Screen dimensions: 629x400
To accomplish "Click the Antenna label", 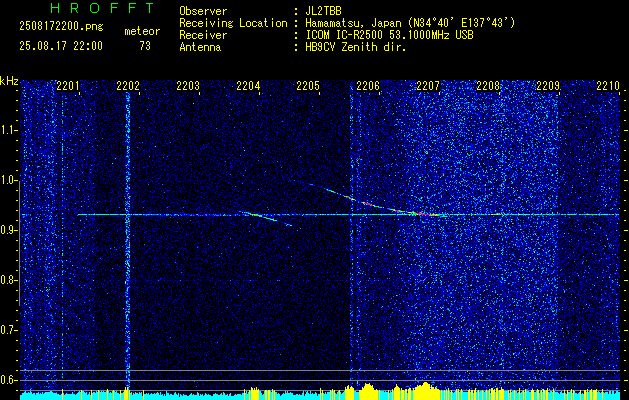I will 200,47.
